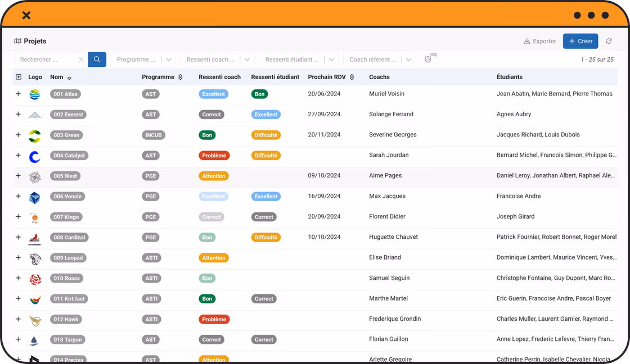This screenshot has width=630, height=364.
Task: Click the Projets map icon
Action: (17, 41)
